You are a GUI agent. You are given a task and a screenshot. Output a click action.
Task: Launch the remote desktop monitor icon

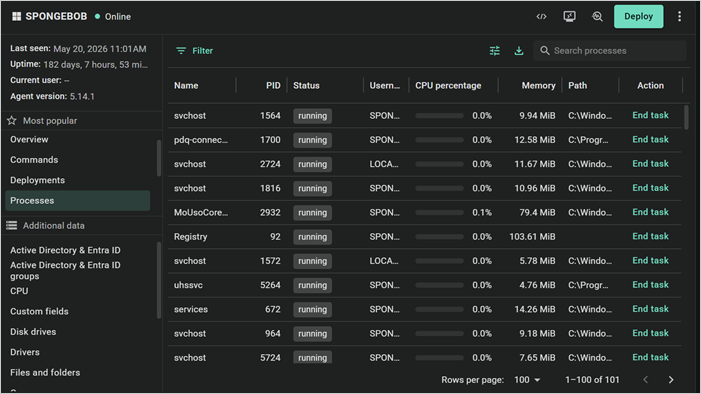click(x=569, y=17)
